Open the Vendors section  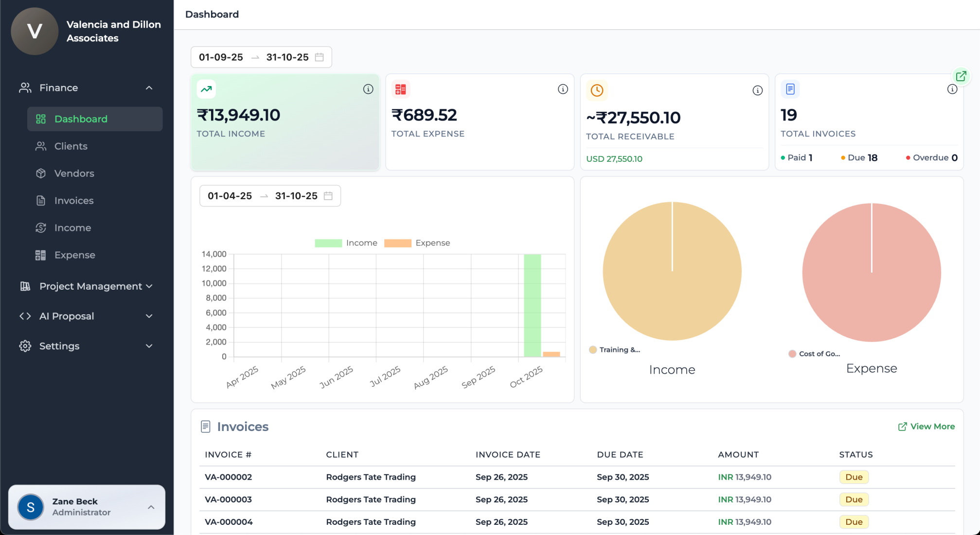point(41,173)
